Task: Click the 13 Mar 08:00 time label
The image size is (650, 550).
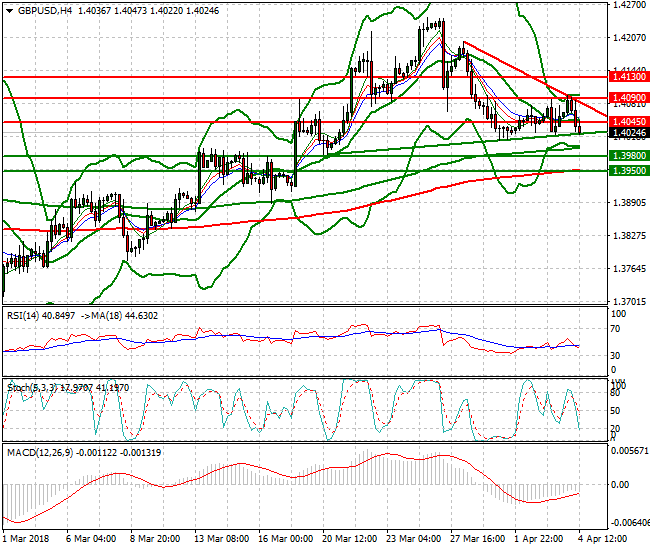Action: 221,539
